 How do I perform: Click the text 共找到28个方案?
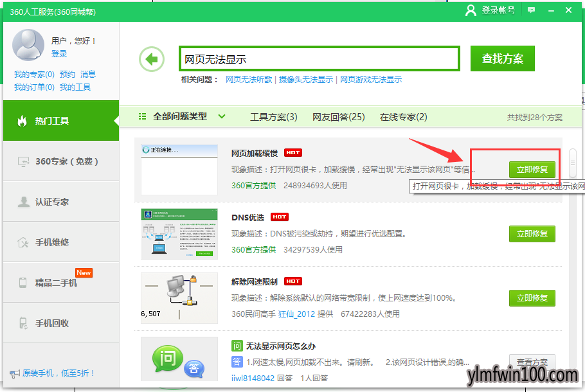[535, 118]
